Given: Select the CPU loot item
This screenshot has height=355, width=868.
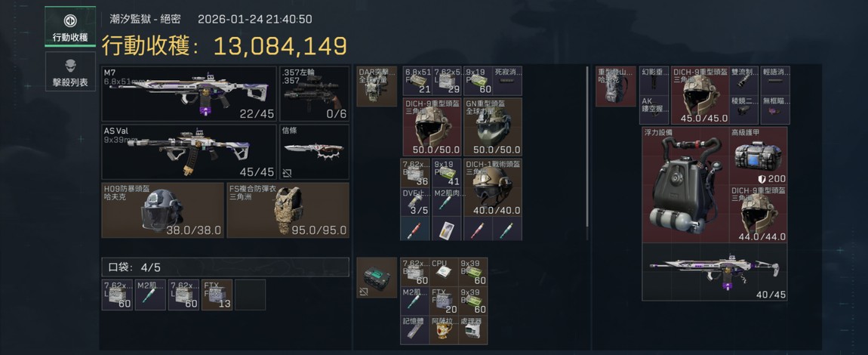Looking at the screenshot, I should click(x=444, y=272).
